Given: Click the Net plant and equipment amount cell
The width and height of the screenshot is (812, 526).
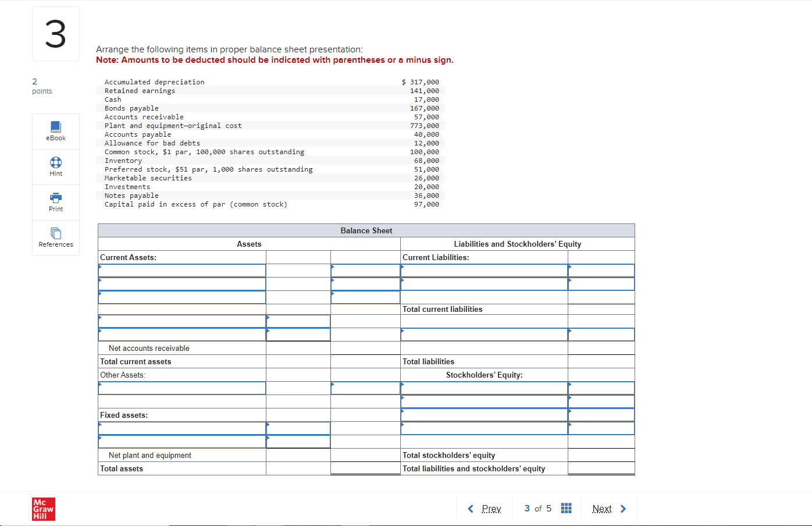Looking at the screenshot, I should (365, 455).
